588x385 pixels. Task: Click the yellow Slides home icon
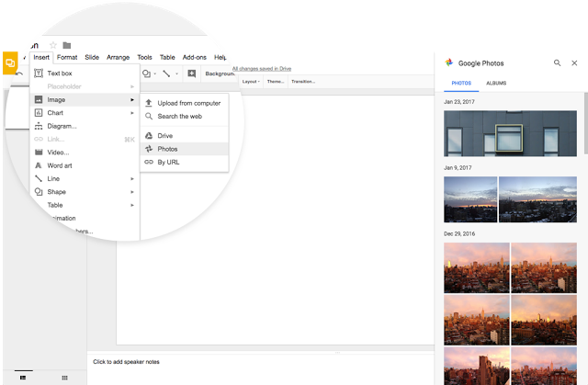pyautogui.click(x=10, y=63)
